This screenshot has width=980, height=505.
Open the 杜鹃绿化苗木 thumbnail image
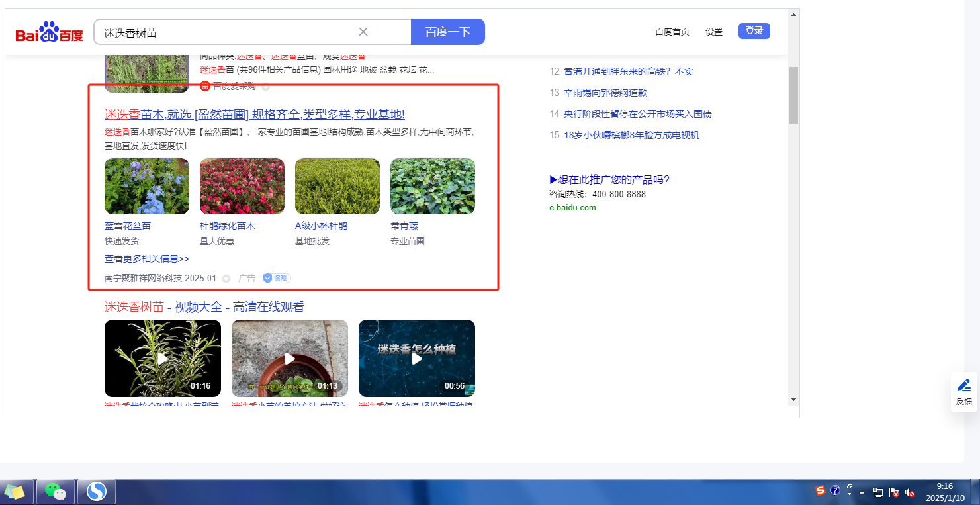pyautogui.click(x=242, y=186)
